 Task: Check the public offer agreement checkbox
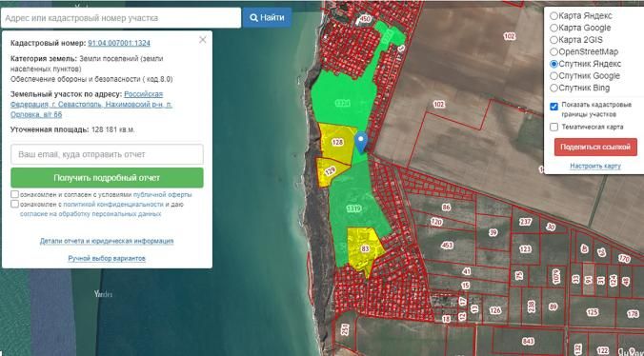[15, 194]
